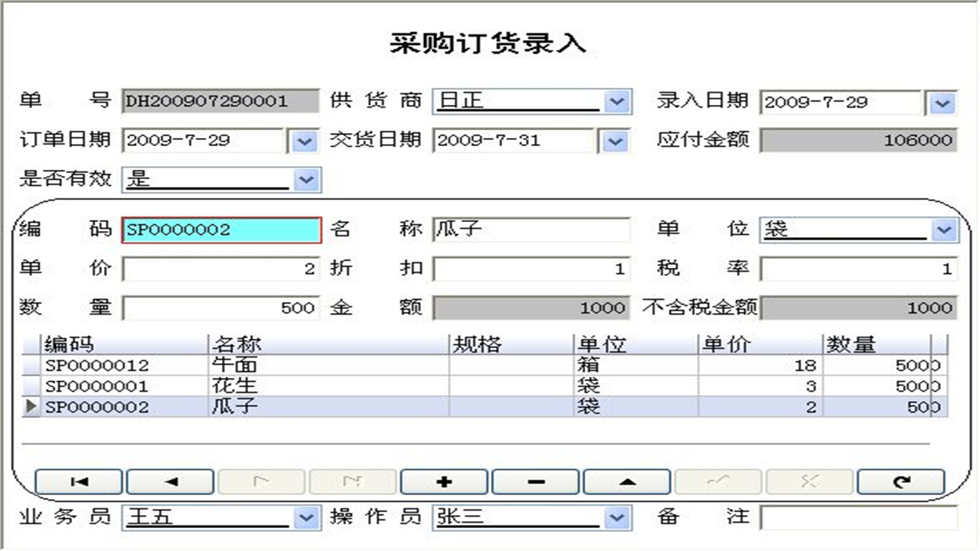Select the 牛面 row in the table
Viewport: 980px width, 551px height.
(x=234, y=366)
